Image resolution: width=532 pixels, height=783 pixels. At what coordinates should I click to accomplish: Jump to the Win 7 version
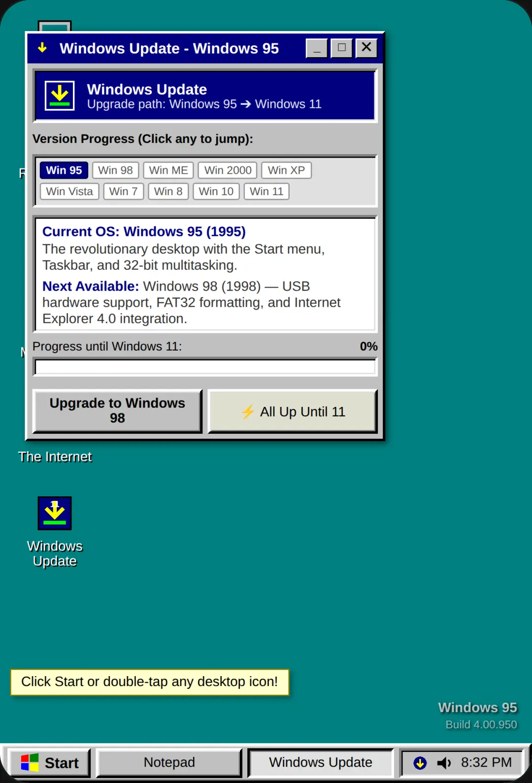pyautogui.click(x=124, y=192)
